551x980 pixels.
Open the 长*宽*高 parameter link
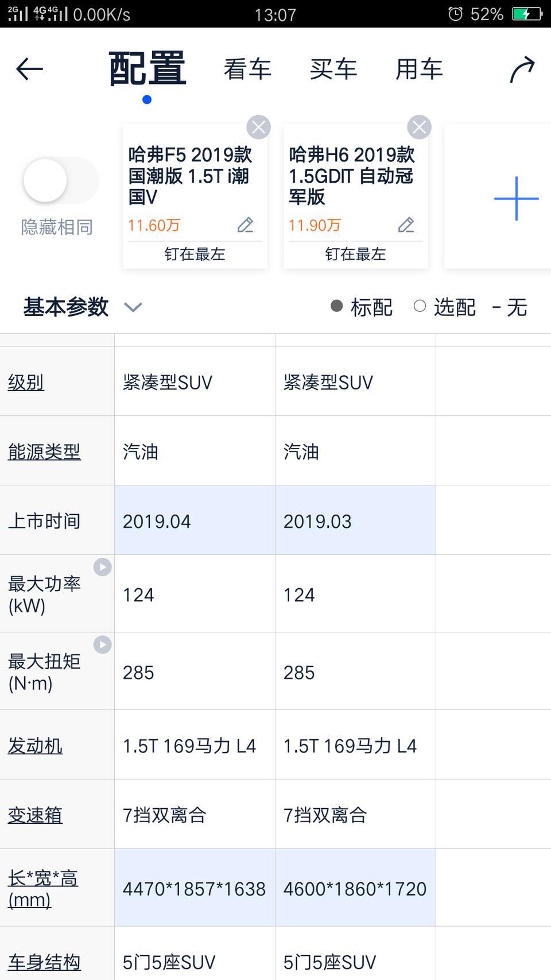[x=43, y=889]
